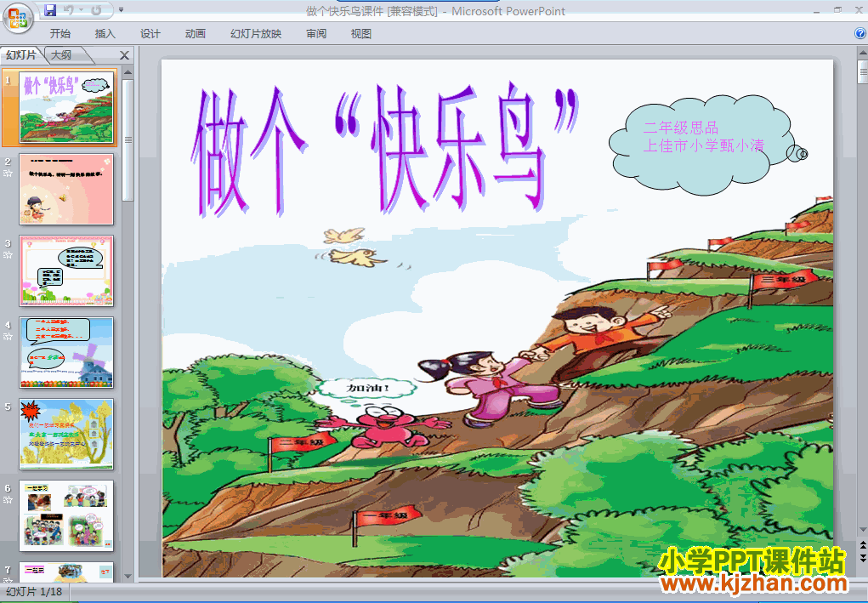Click the title text 做个“快乐鸟”

pyautogui.click(x=387, y=150)
